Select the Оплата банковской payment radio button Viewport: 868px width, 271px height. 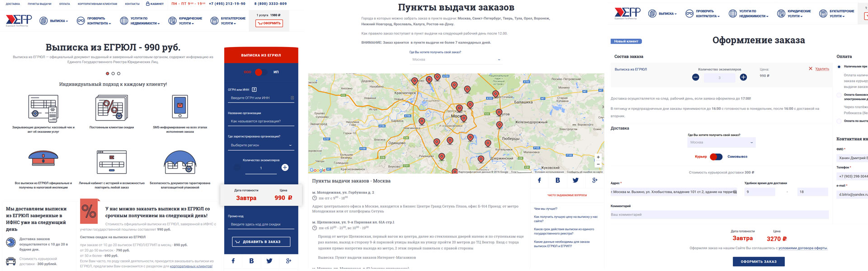839,95
